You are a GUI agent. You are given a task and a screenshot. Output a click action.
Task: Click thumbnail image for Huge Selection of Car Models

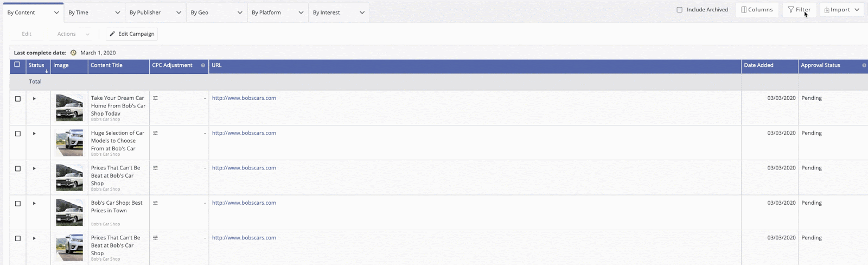tap(69, 142)
